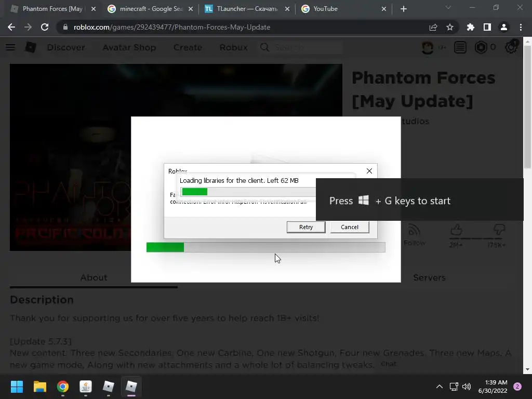532x399 pixels.
Task: Close the YouTube tab
Action: [384, 9]
